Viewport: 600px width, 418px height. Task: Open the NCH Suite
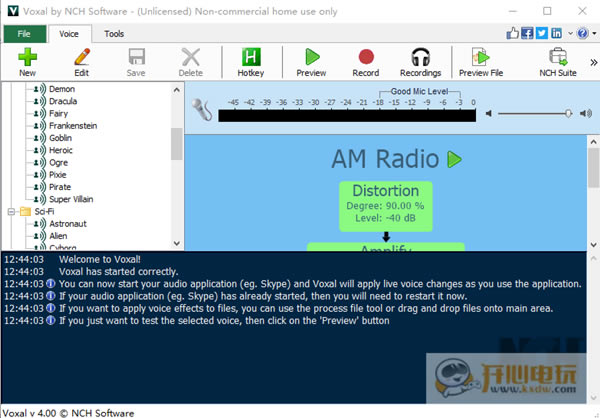(x=558, y=62)
